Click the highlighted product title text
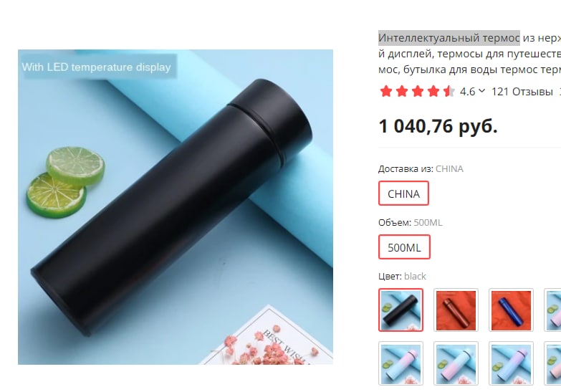The width and height of the screenshot is (561, 392). click(x=449, y=38)
